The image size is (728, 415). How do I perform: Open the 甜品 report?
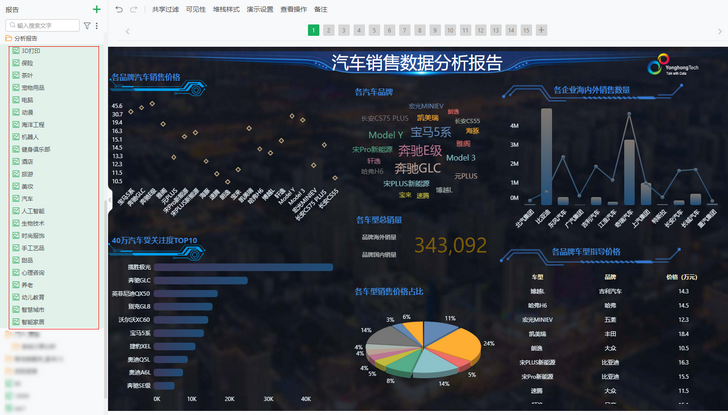(x=27, y=260)
